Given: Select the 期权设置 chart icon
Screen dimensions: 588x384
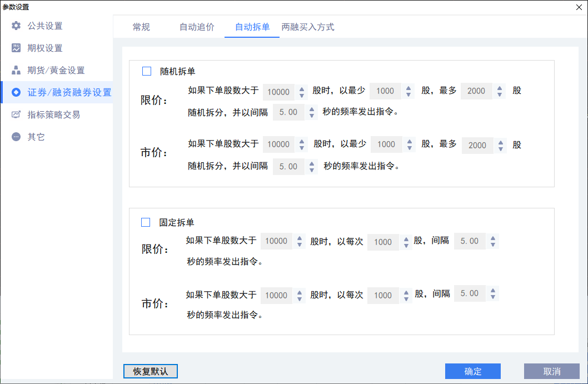Looking at the screenshot, I should coord(16,48).
